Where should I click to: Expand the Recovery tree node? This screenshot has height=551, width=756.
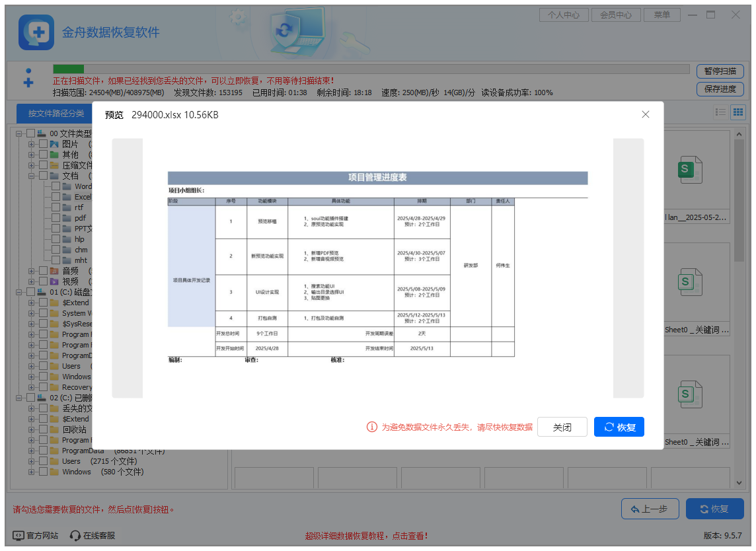tap(31, 387)
